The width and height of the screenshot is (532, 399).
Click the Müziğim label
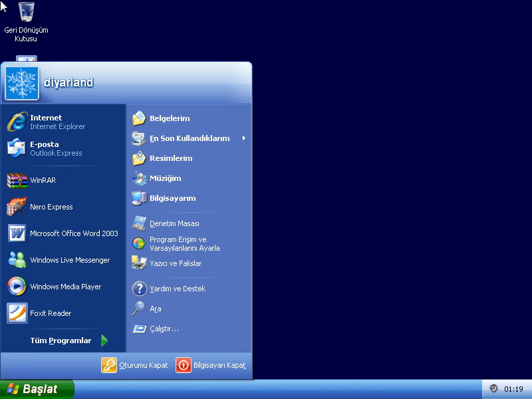165,178
